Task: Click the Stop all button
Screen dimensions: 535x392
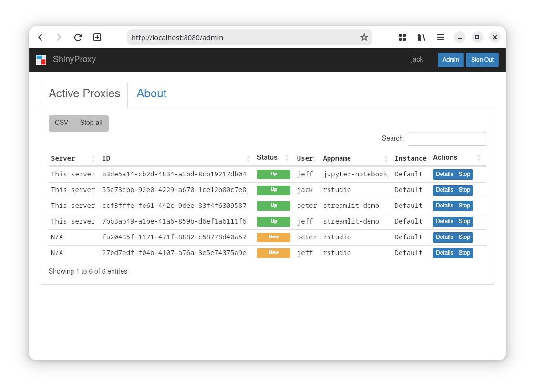Action: click(91, 123)
